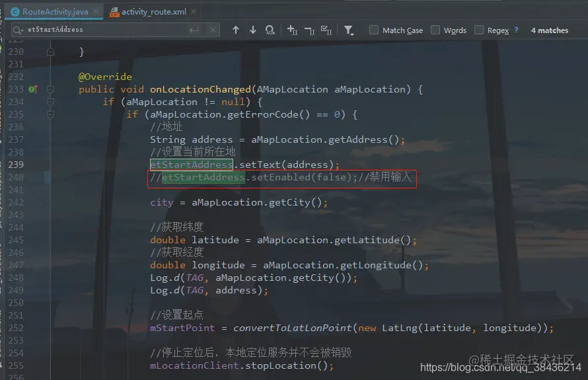The height and width of the screenshot is (380, 588).
Task: Click the onLocationChanged method name
Action: click(x=200, y=89)
